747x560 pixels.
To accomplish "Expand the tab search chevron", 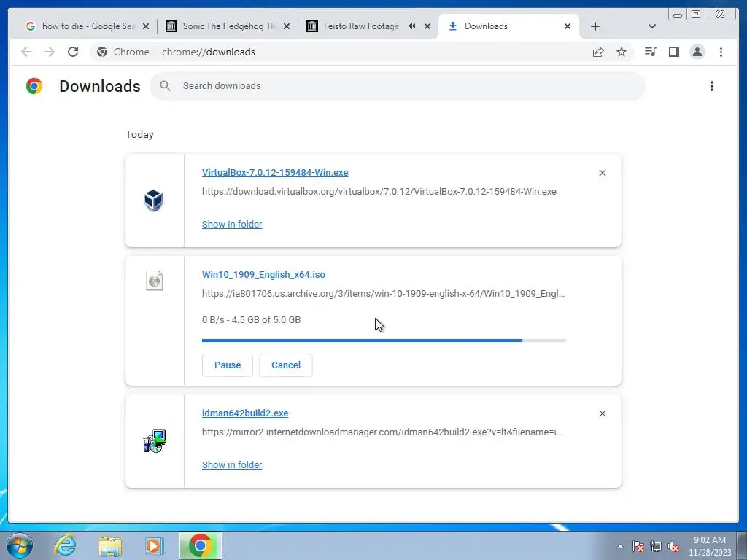I will click(x=652, y=26).
